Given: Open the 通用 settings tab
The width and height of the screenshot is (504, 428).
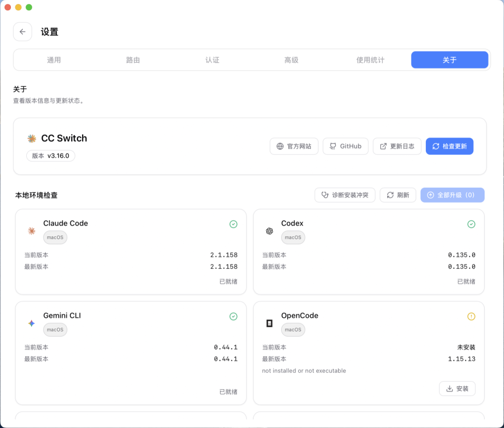Looking at the screenshot, I should 54,60.
